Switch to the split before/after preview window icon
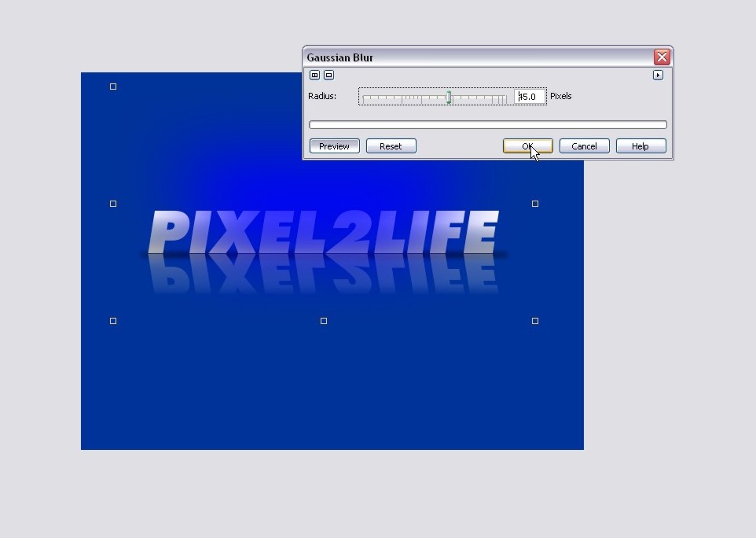The width and height of the screenshot is (756, 538). pos(314,75)
